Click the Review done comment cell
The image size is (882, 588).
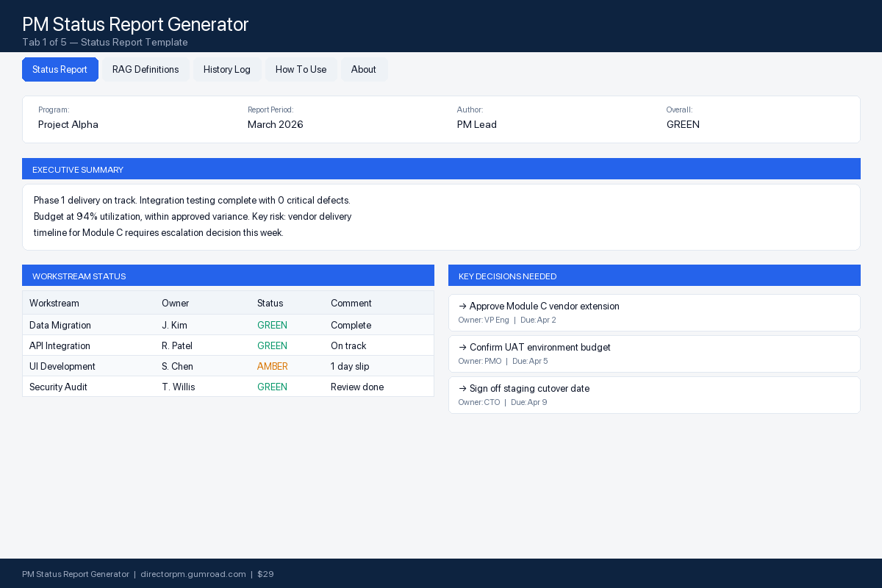(357, 387)
